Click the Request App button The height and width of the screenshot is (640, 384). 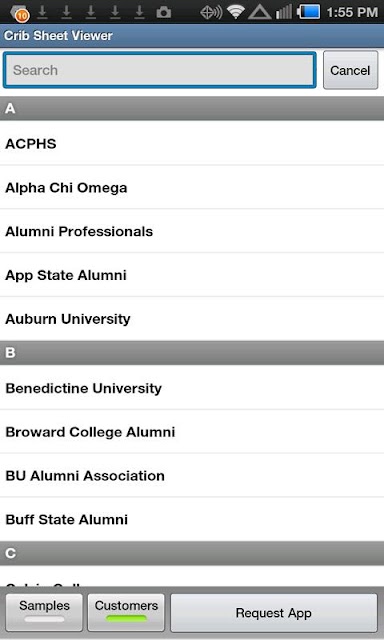(x=274, y=613)
